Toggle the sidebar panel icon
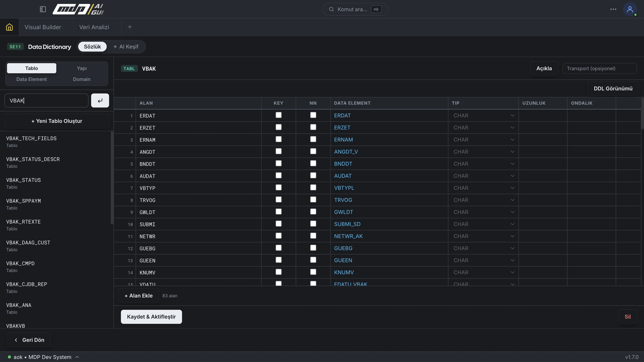The height and width of the screenshot is (362, 644). (43, 9)
